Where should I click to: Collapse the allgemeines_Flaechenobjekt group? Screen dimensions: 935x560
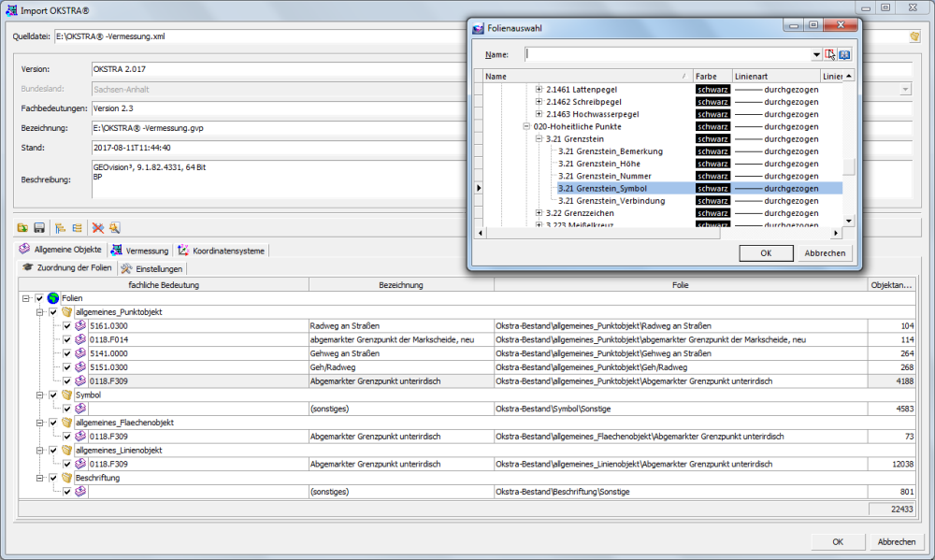39,423
